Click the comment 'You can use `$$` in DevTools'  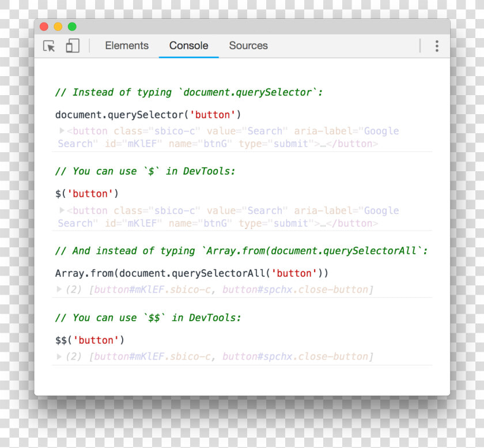pyautogui.click(x=148, y=318)
